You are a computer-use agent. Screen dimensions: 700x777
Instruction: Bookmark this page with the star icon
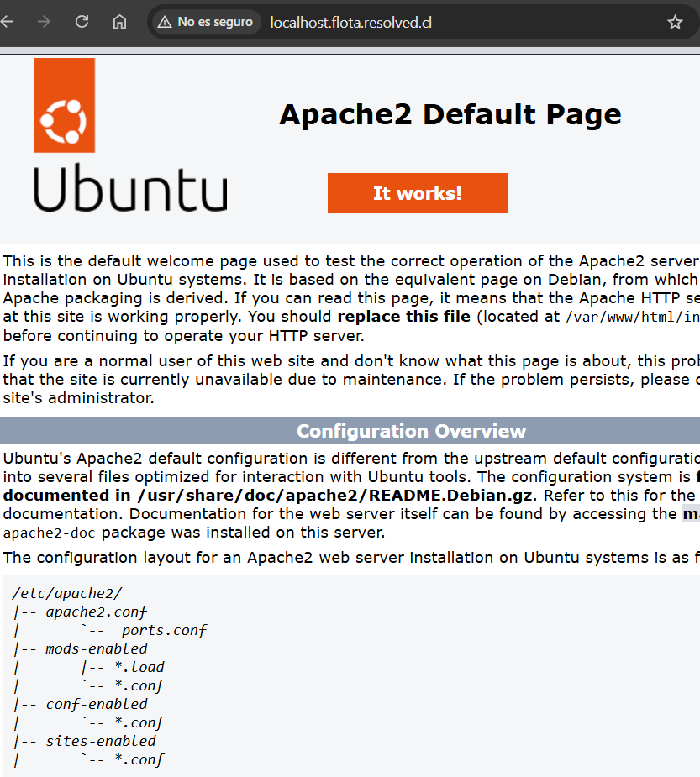[675, 23]
